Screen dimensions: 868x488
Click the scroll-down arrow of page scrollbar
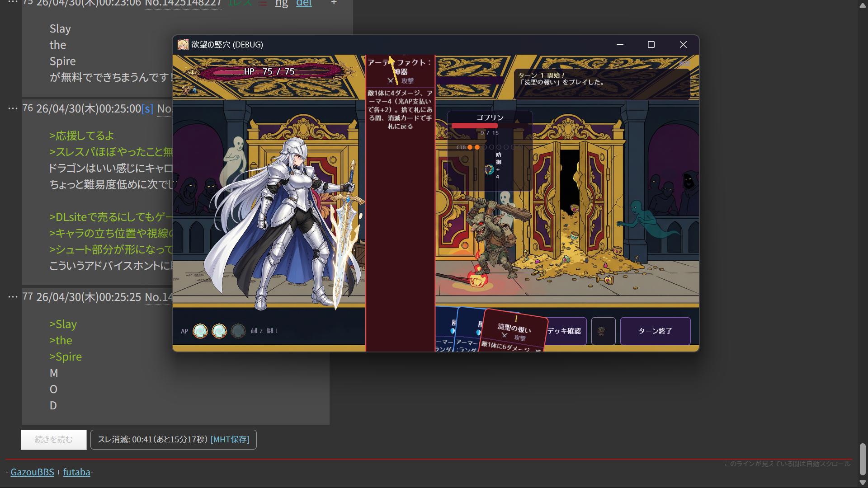pyautogui.click(x=863, y=483)
